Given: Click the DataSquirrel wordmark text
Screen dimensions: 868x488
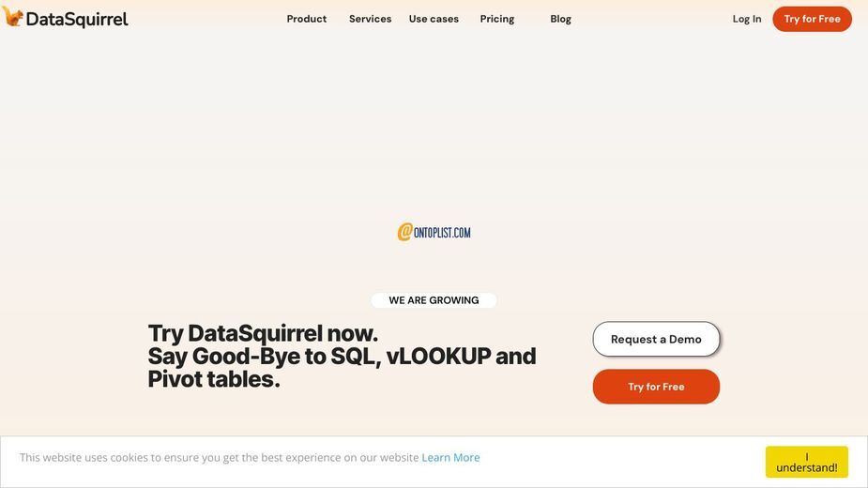Looking at the screenshot, I should point(77,20).
